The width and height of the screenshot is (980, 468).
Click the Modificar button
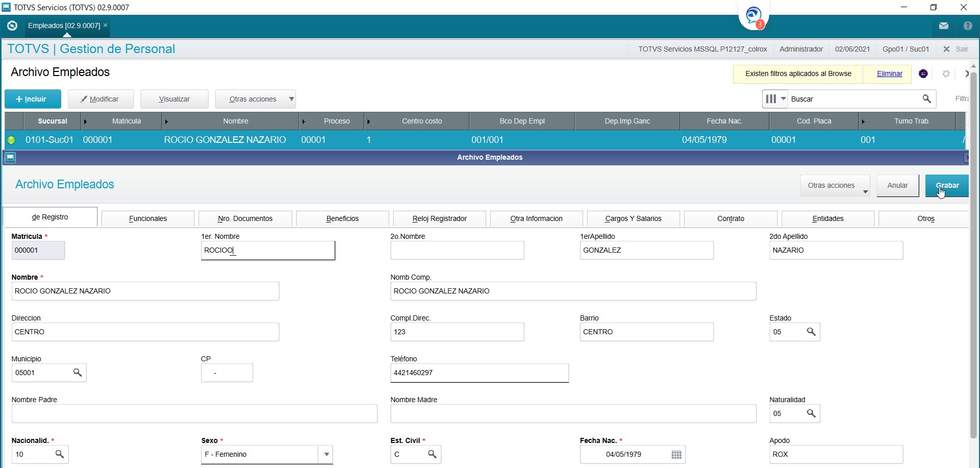(101, 99)
